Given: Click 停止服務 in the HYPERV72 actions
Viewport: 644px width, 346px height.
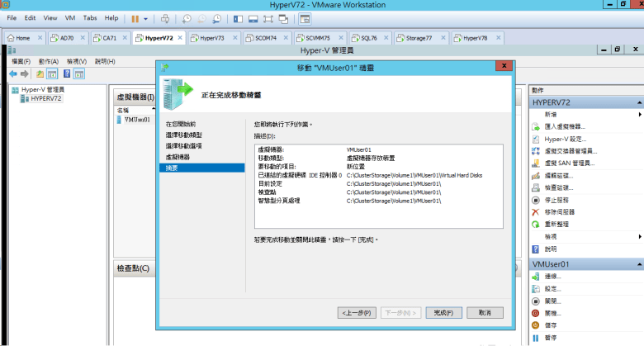Looking at the screenshot, I should [556, 200].
